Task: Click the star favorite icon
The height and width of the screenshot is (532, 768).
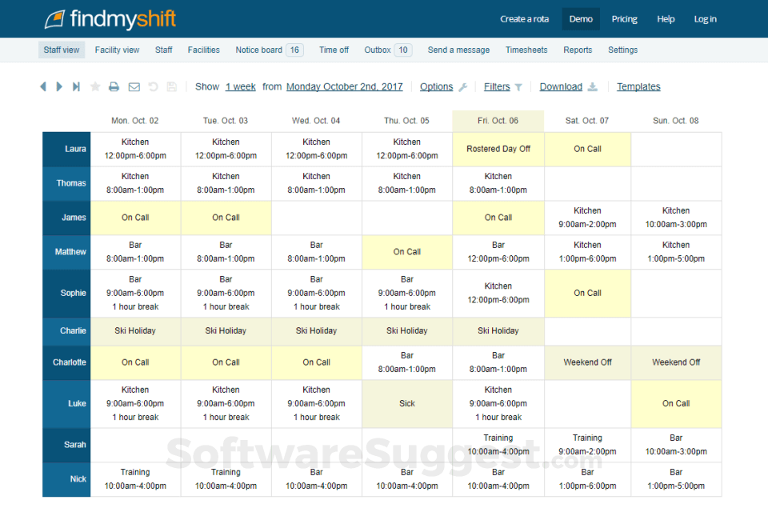Action: tap(95, 86)
